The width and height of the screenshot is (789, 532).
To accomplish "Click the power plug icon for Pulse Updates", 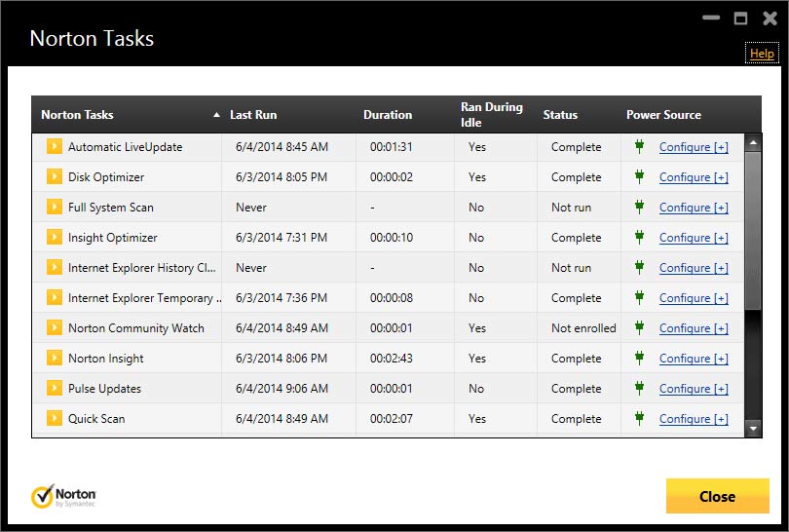I will pos(639,388).
